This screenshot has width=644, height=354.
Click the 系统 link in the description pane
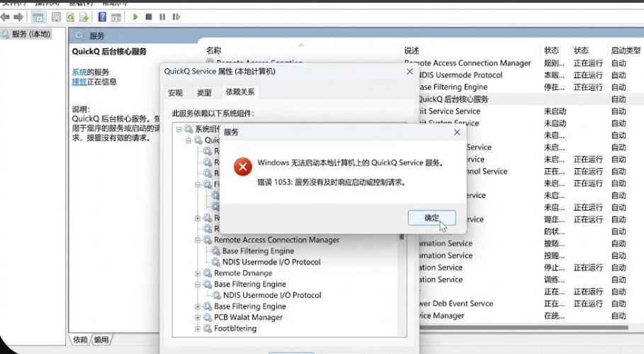(x=79, y=72)
